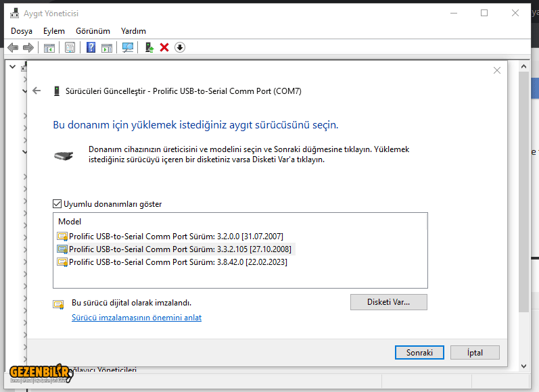Click the Scan for hardware changes monitor icon

point(128,47)
